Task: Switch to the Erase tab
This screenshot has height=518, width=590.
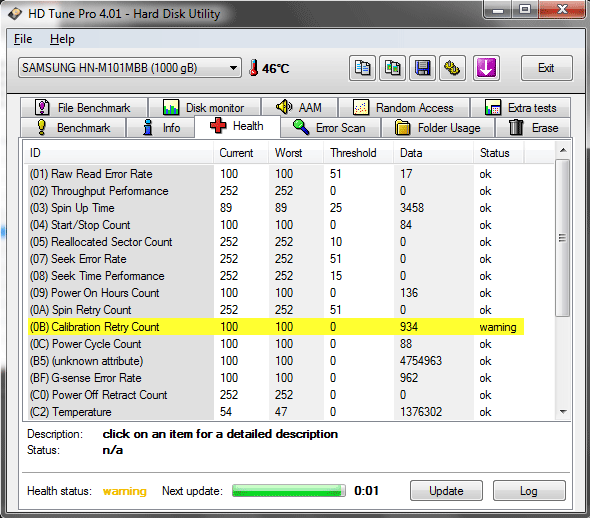Action: [533, 128]
